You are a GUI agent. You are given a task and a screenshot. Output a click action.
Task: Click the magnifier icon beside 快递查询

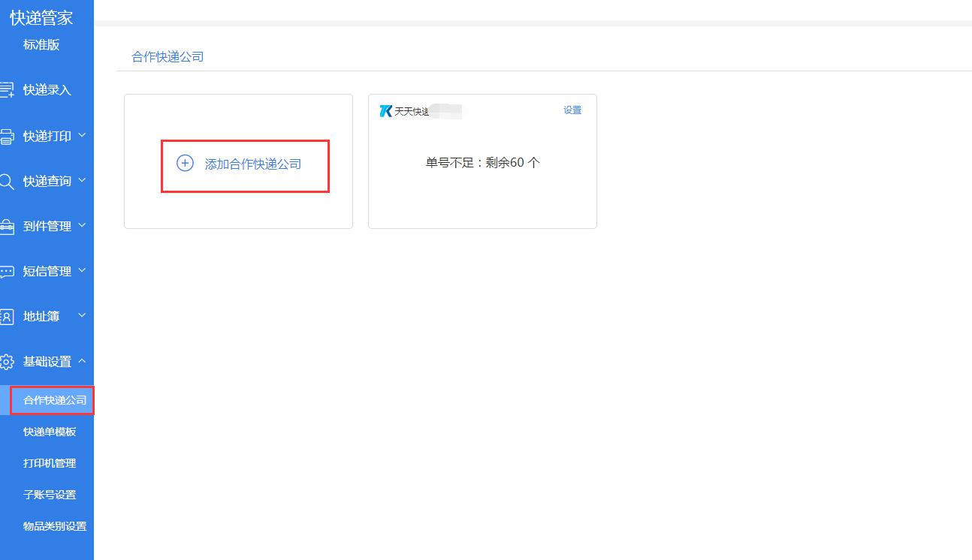click(x=7, y=182)
